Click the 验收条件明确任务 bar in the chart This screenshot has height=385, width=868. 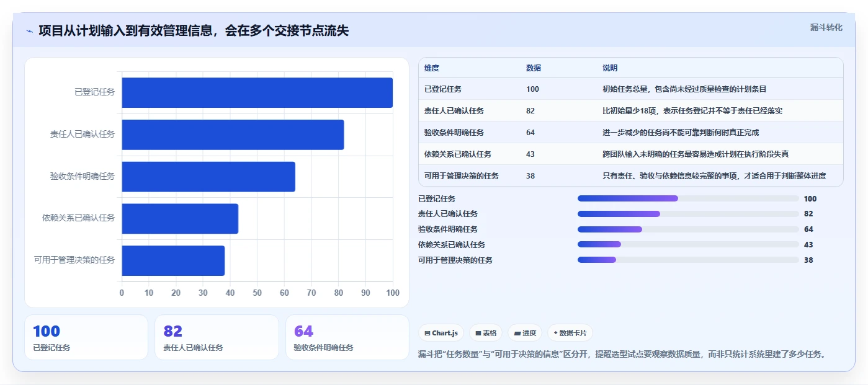pos(208,177)
